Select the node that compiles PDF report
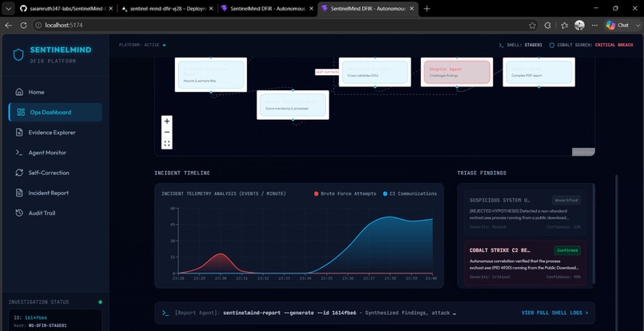644x331 pixels. coord(539,72)
